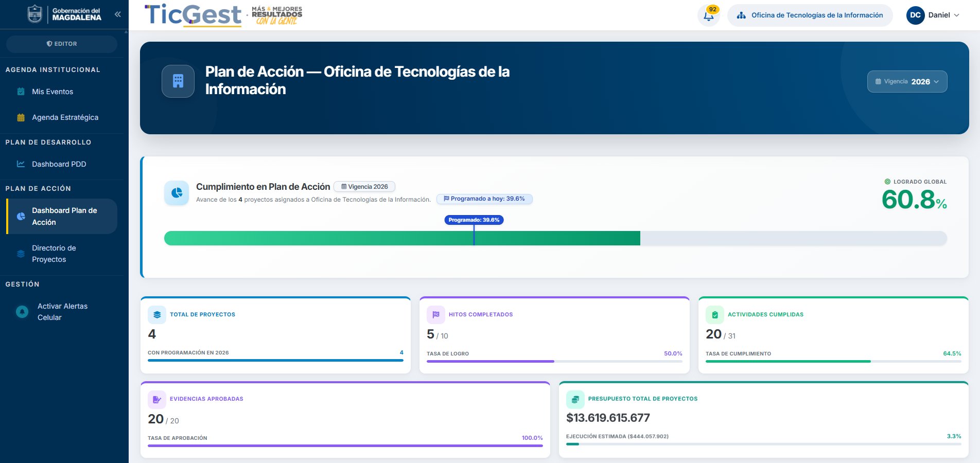
Task: Click the 64.5% compliance rate value
Action: coord(952,353)
